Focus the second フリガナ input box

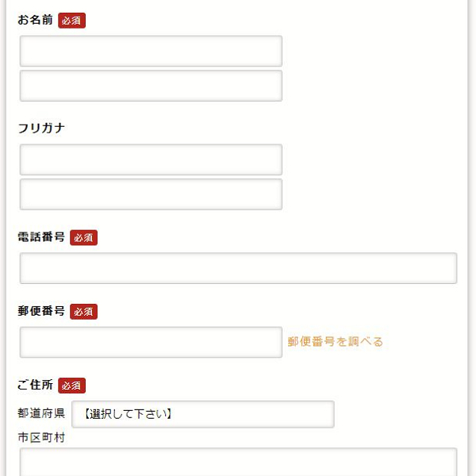click(x=151, y=194)
